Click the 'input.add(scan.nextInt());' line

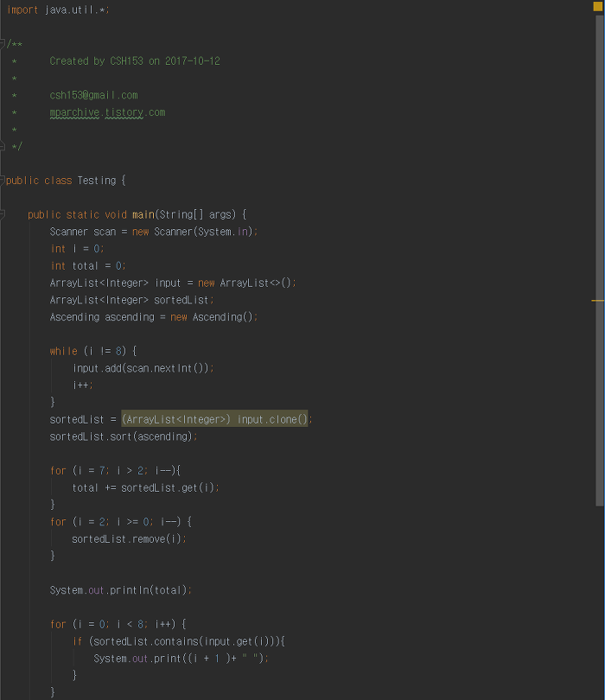coord(143,368)
